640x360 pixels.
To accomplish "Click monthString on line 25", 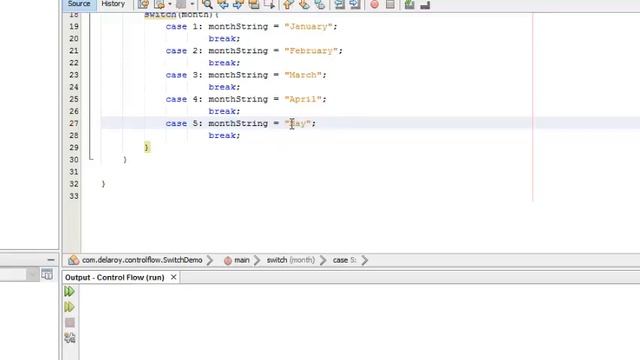I will coord(238,99).
